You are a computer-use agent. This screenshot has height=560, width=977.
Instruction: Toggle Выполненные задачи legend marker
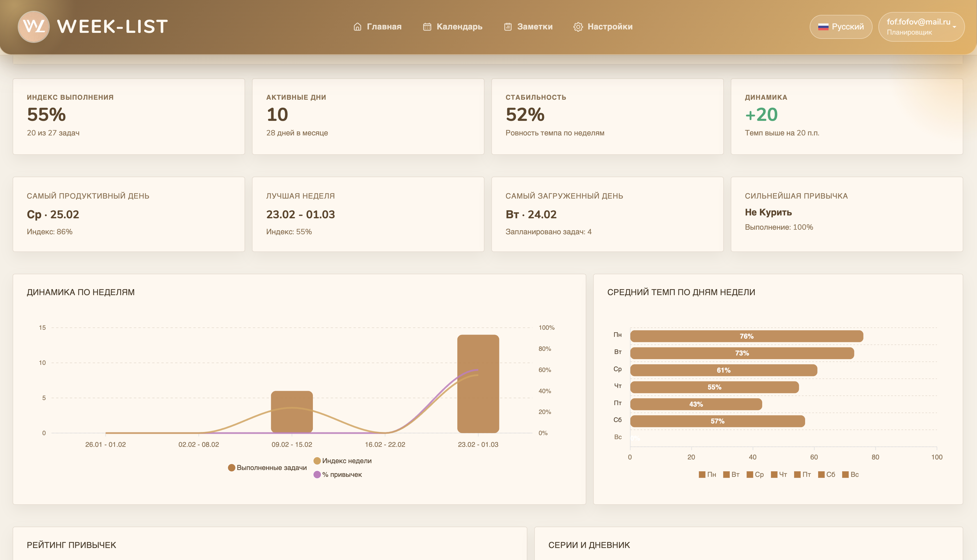click(x=231, y=468)
